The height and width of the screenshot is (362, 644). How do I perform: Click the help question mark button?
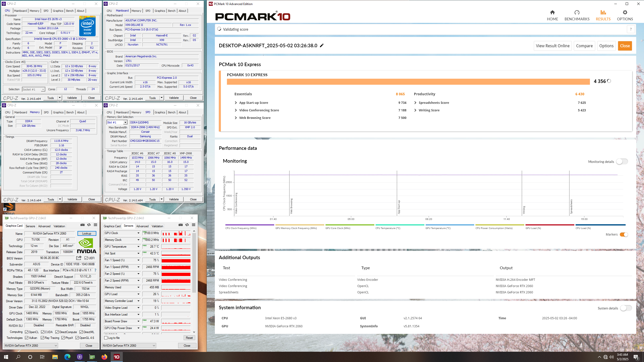pyautogui.click(x=631, y=29)
